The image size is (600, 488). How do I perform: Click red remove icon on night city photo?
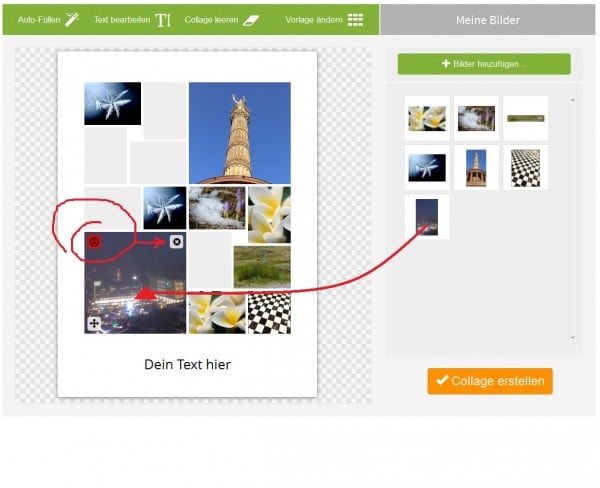pyautogui.click(x=95, y=242)
